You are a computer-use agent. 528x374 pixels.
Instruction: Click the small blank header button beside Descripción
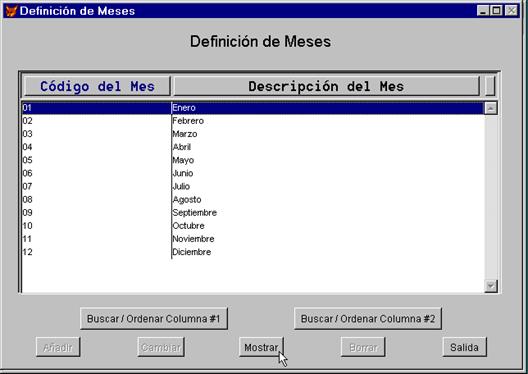pyautogui.click(x=490, y=86)
